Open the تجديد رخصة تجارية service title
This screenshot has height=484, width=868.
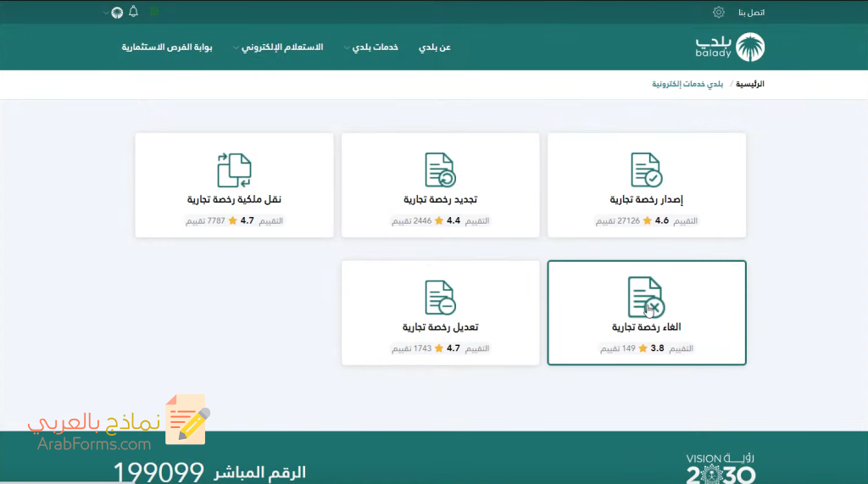click(440, 199)
